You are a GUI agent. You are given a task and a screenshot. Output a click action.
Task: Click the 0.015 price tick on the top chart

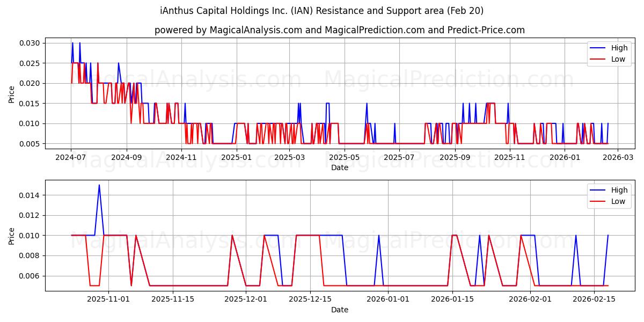(31, 104)
